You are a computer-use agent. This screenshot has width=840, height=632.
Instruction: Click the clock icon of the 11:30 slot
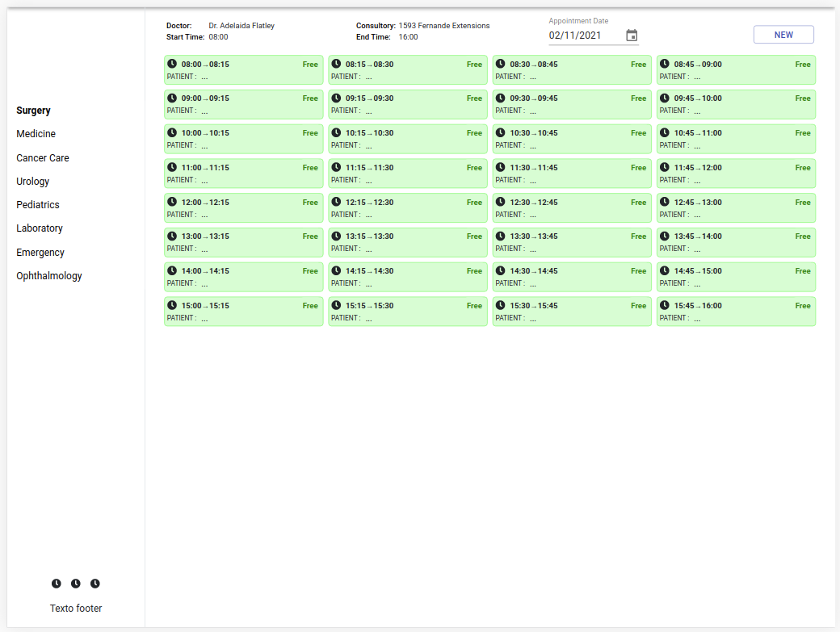click(x=500, y=167)
